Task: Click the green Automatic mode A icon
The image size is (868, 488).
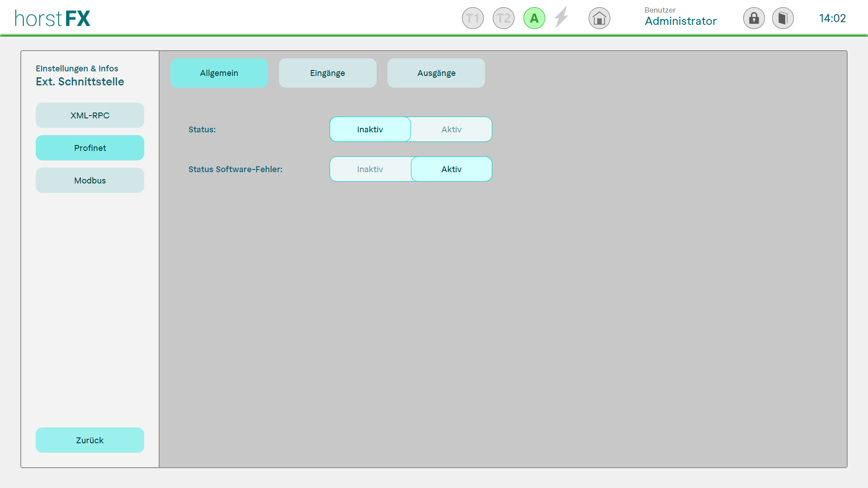Action: tap(534, 19)
